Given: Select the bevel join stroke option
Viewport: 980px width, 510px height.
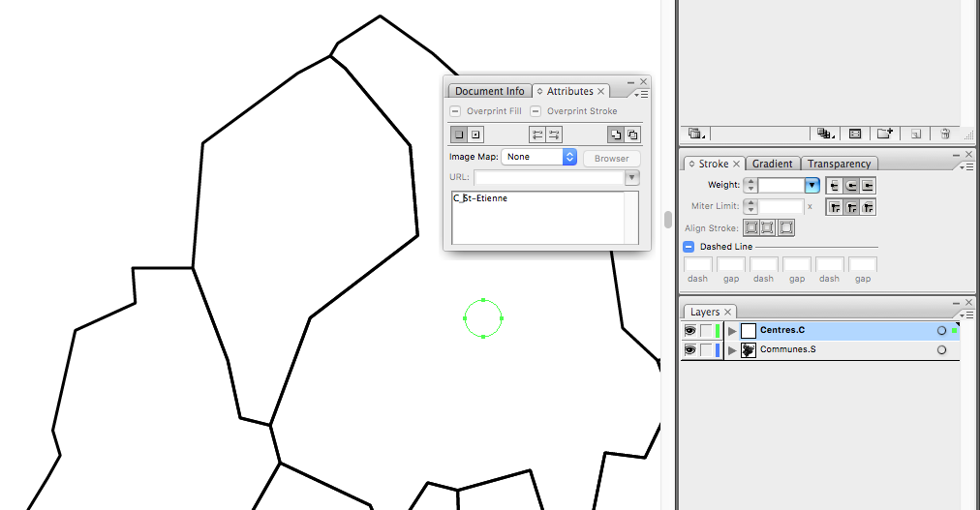Looking at the screenshot, I should tap(868, 207).
